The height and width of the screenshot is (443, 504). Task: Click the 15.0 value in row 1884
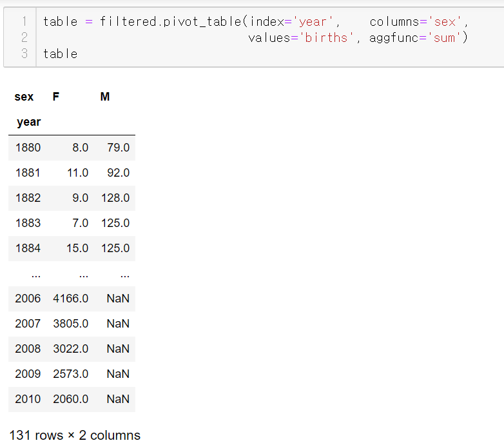77,248
